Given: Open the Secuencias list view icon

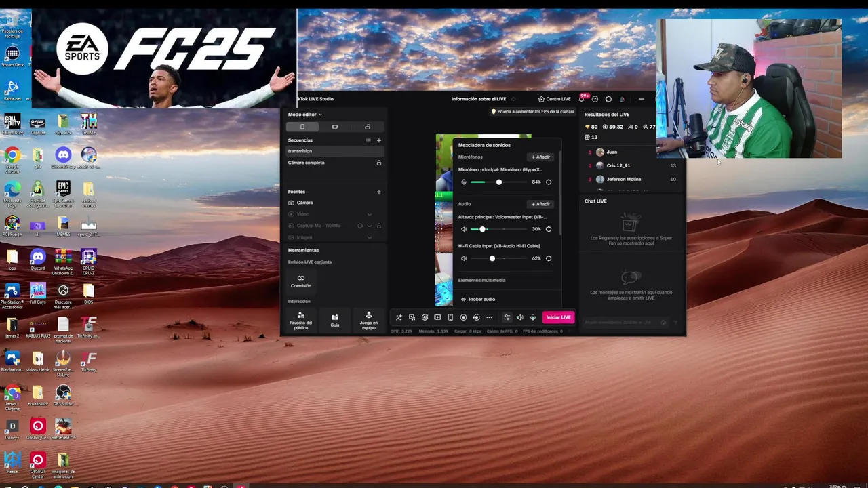Looking at the screenshot, I should click(368, 140).
